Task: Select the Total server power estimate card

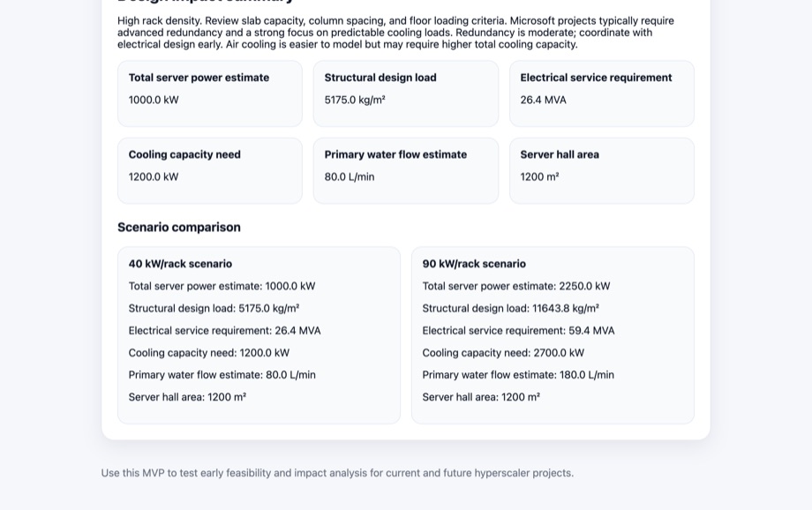Action: tap(210, 94)
